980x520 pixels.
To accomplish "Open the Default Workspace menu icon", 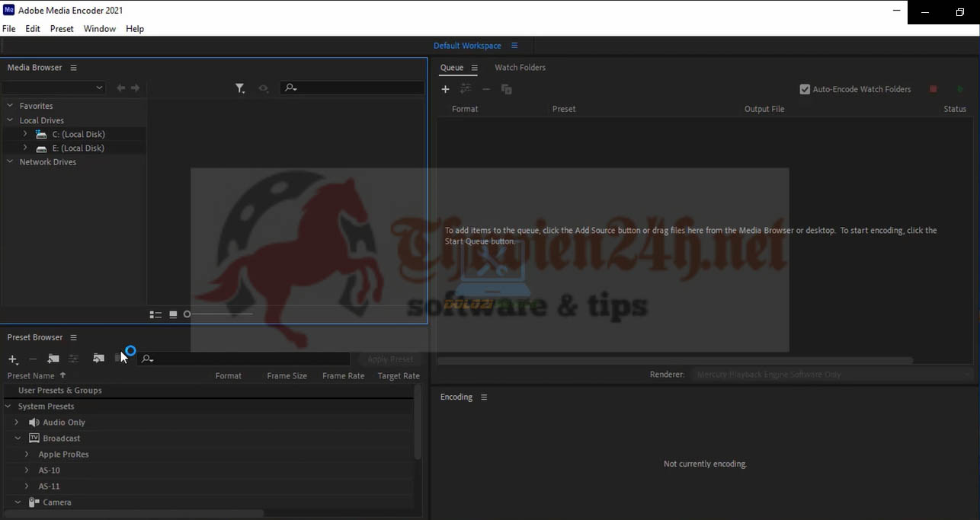I will pos(514,46).
